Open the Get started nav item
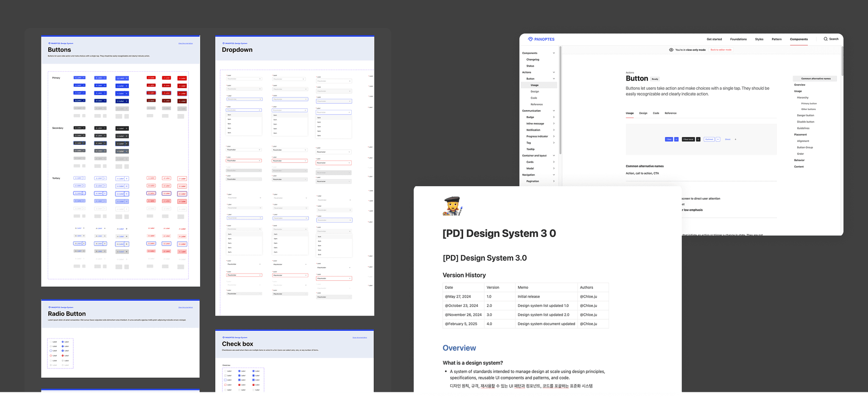Image resolution: width=868 pixels, height=399 pixels. pos(714,39)
